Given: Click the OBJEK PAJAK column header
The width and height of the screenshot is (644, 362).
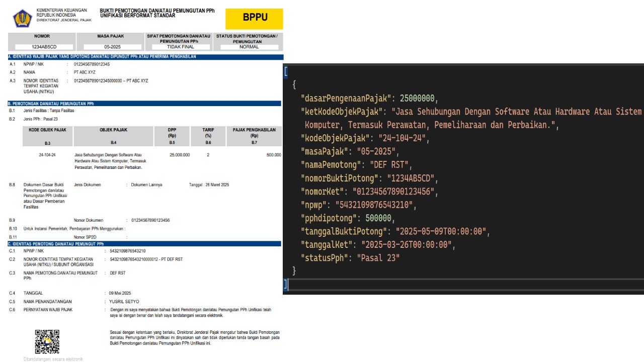Looking at the screenshot, I should point(113,136).
